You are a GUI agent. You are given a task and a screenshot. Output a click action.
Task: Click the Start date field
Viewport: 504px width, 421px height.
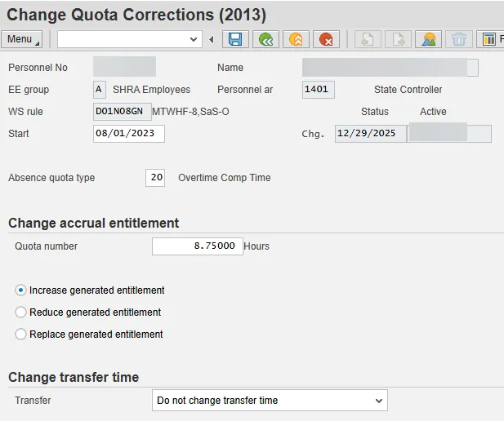129,134
